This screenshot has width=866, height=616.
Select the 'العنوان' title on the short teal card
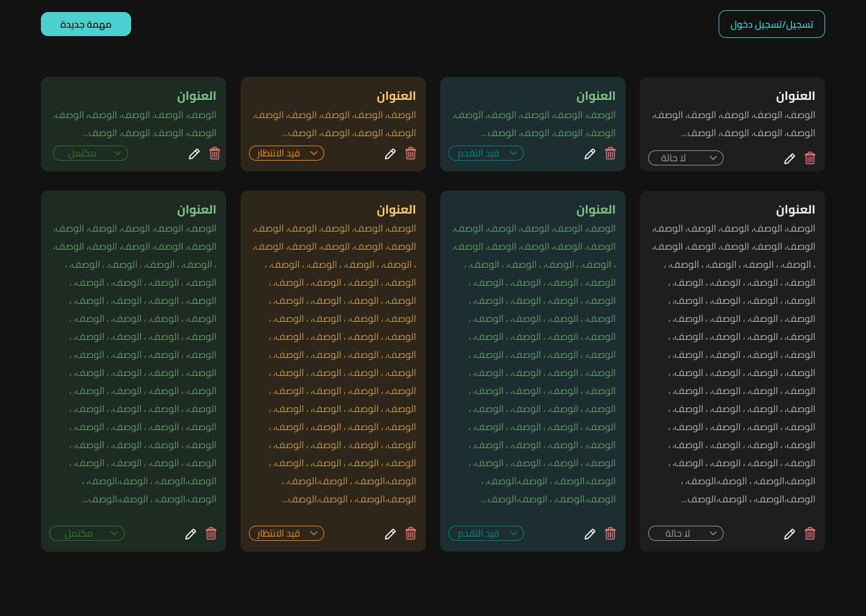(596, 96)
